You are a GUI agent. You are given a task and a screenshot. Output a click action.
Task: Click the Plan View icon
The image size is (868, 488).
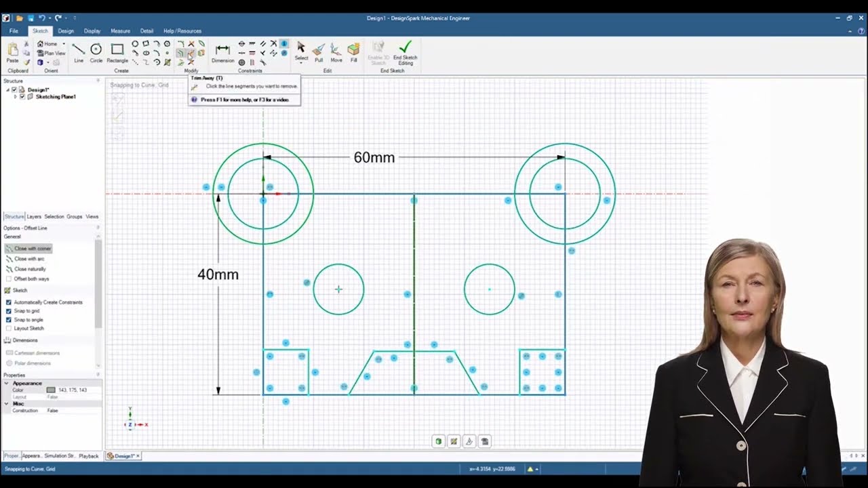40,53
